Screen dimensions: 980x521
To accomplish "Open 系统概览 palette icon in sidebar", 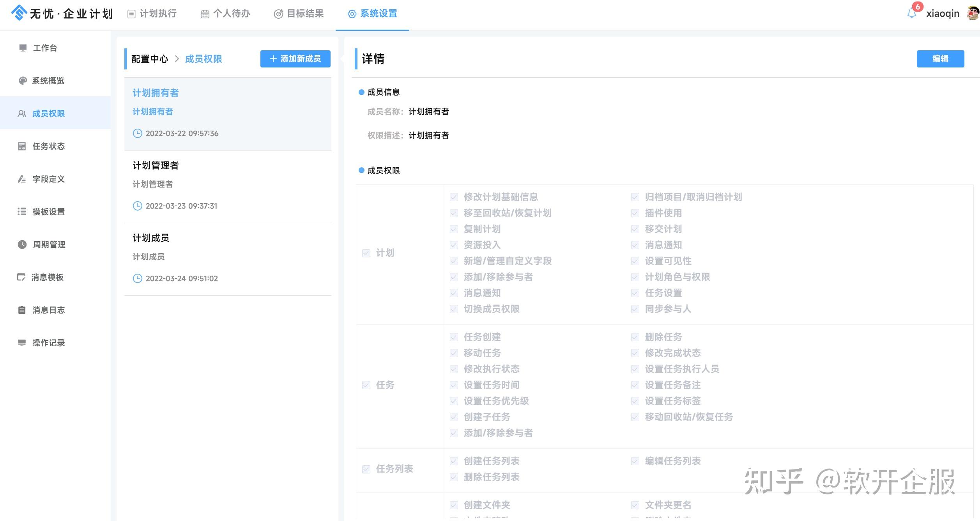I will pos(23,81).
